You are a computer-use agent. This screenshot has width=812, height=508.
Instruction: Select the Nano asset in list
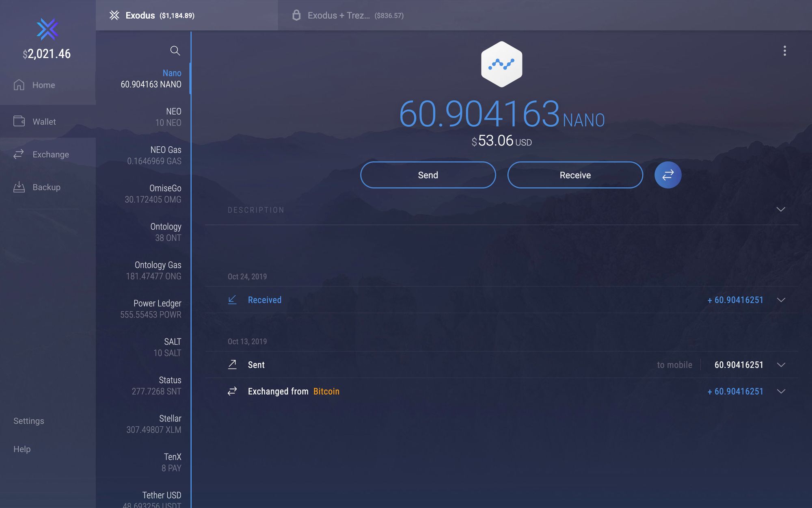pyautogui.click(x=143, y=79)
